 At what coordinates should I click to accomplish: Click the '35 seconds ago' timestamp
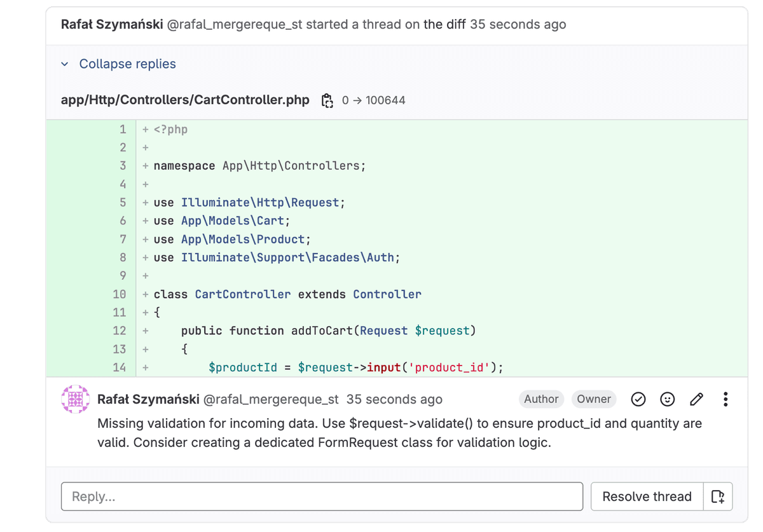click(x=394, y=399)
